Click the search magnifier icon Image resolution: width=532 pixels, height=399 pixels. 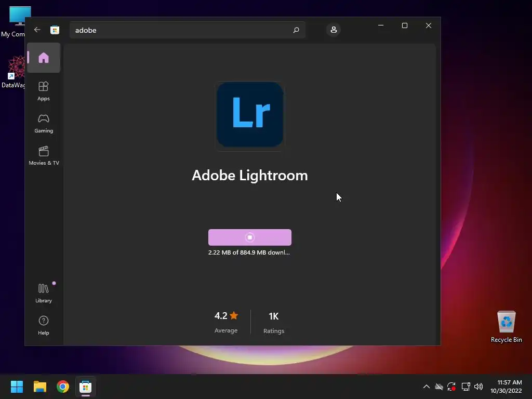(296, 30)
